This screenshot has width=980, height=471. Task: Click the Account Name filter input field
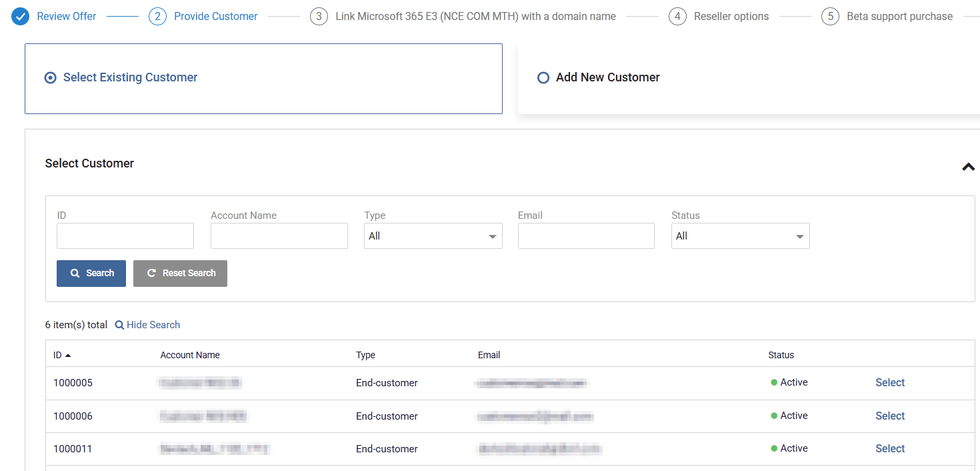279,236
